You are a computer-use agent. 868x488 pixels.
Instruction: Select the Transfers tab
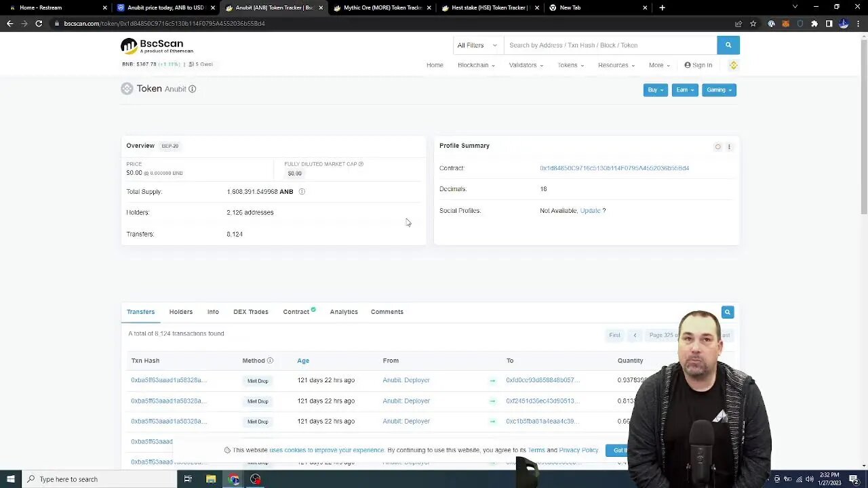click(140, 312)
